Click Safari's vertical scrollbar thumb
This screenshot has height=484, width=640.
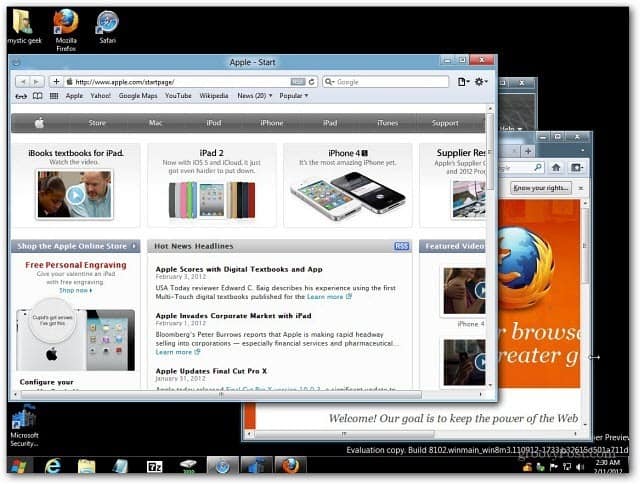(x=490, y=151)
